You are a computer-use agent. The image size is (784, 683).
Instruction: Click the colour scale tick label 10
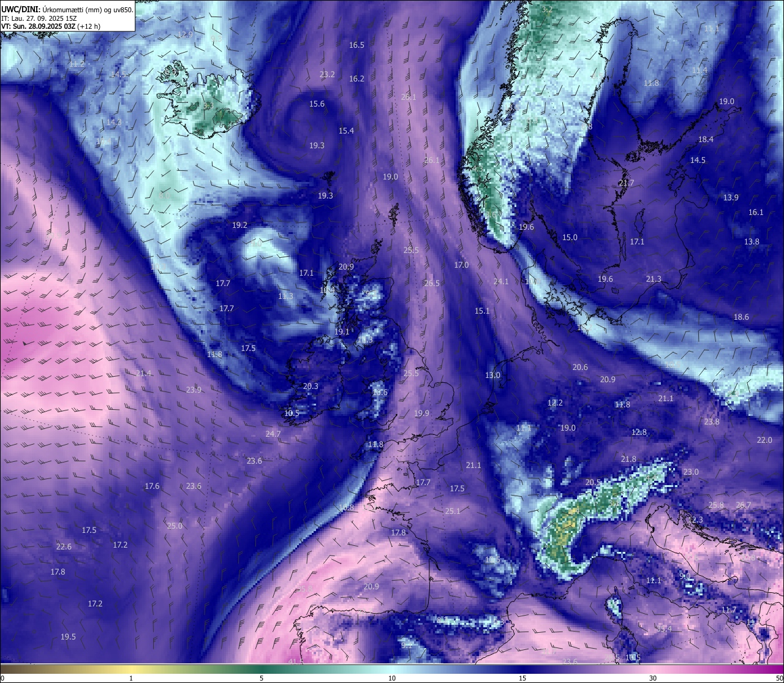[392, 678]
